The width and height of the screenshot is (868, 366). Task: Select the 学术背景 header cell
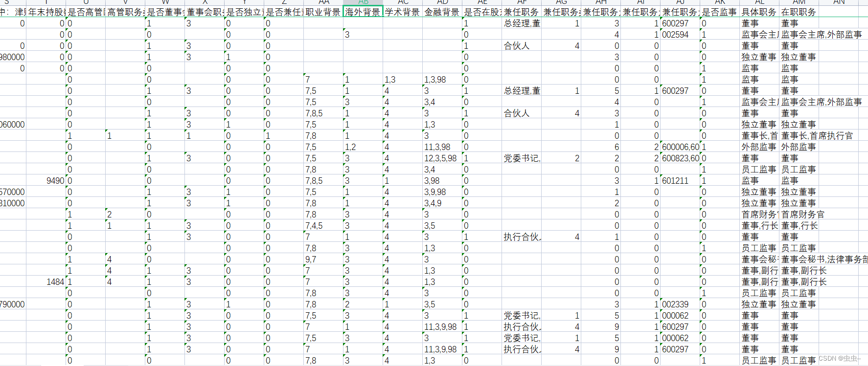pos(403,12)
